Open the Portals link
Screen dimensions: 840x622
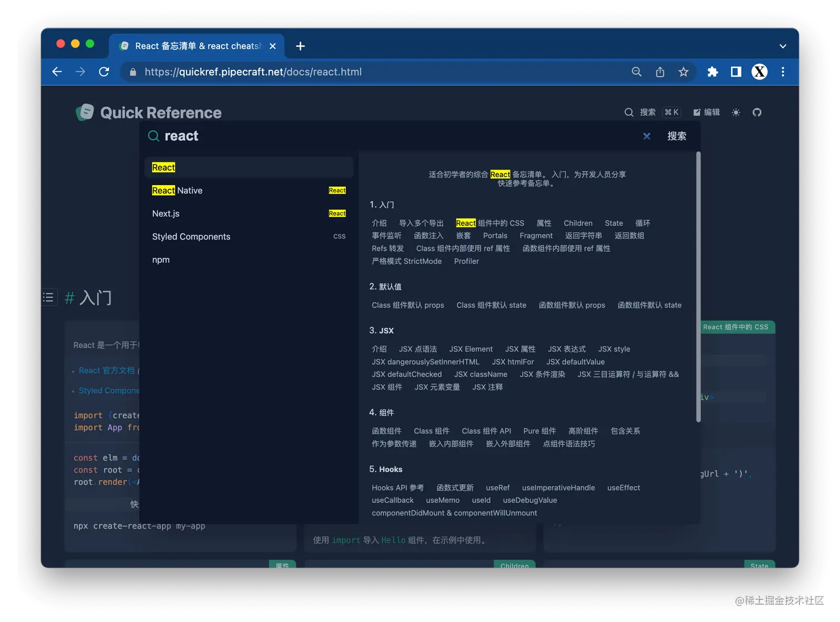coord(495,236)
